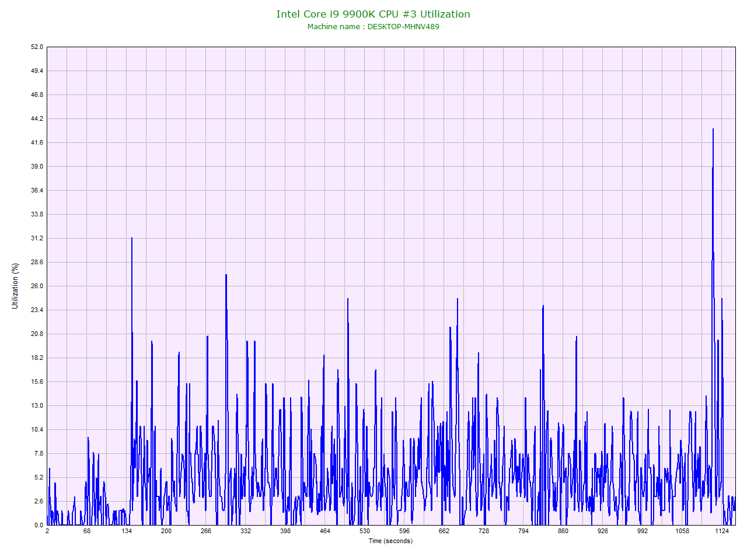Choose the 992 seconds time axis label
Viewport: 747px width, 560px height.
[x=643, y=531]
